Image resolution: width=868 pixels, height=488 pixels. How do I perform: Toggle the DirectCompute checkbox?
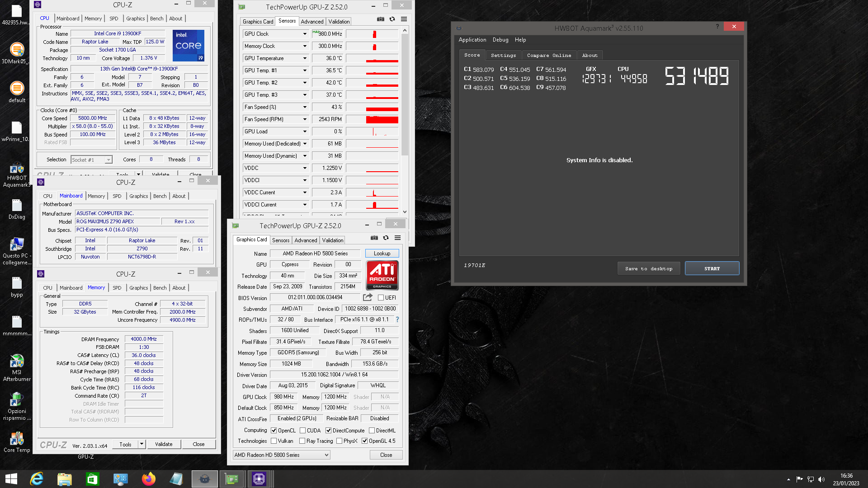click(x=328, y=431)
